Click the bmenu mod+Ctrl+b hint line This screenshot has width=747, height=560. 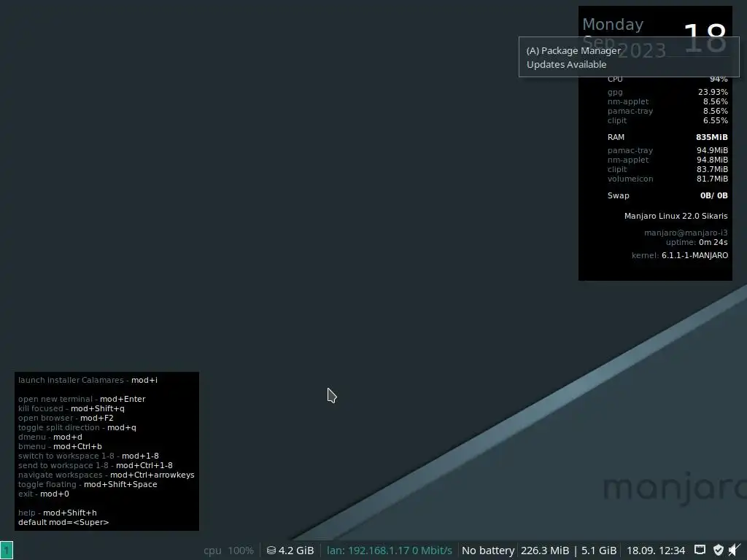click(60, 447)
